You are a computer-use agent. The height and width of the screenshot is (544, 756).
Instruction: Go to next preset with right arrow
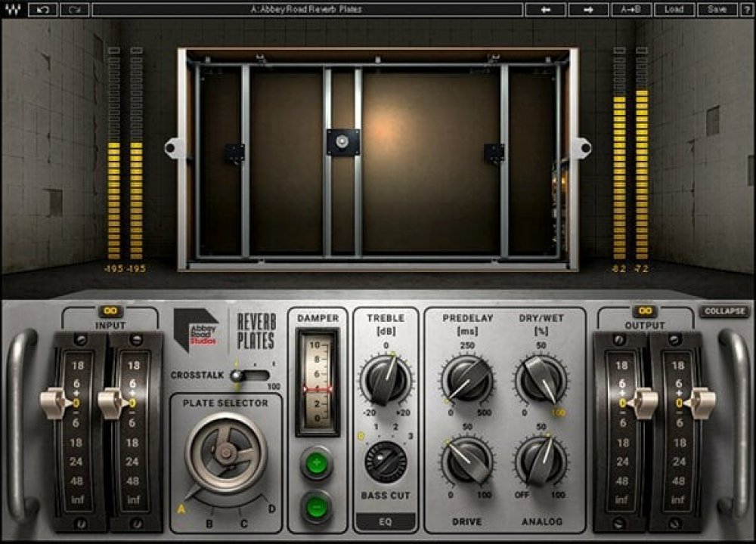587,9
